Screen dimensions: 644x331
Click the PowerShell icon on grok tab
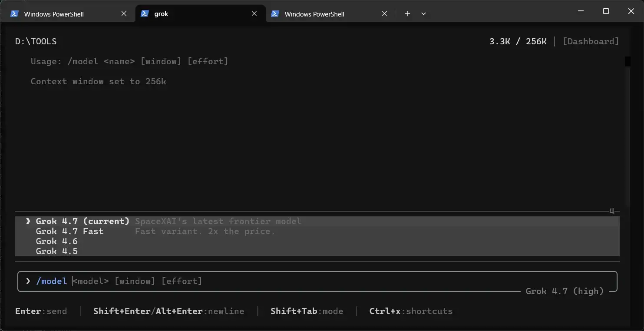pos(145,14)
